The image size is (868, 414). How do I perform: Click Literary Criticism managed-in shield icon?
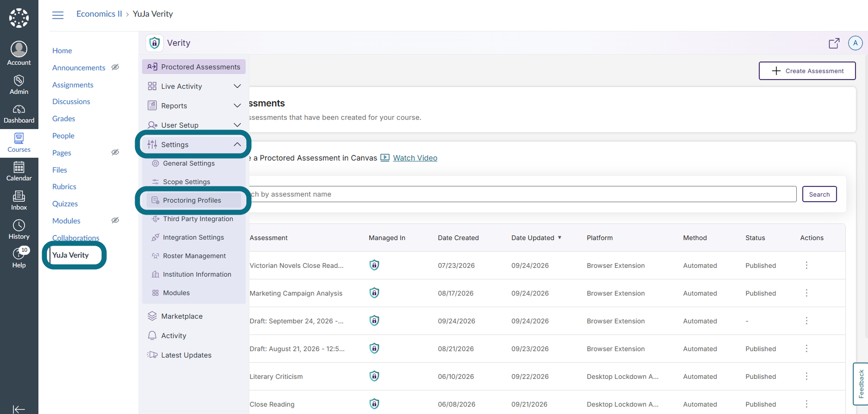374,376
